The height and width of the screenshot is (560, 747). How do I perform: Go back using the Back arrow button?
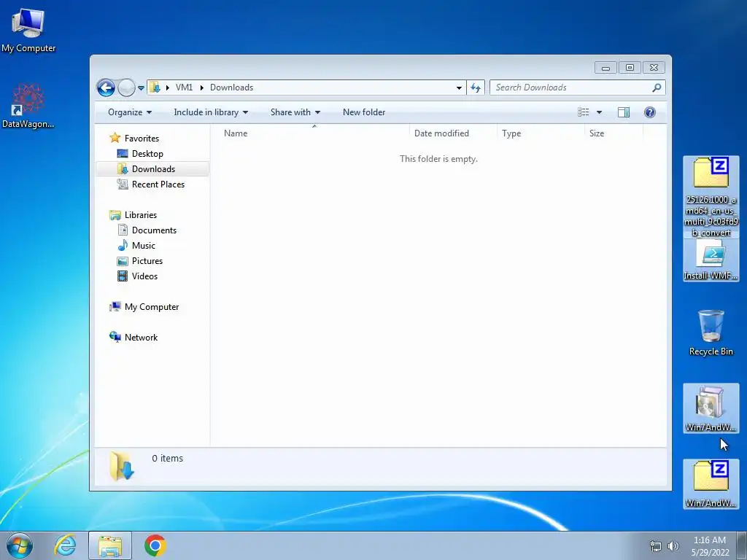(106, 87)
